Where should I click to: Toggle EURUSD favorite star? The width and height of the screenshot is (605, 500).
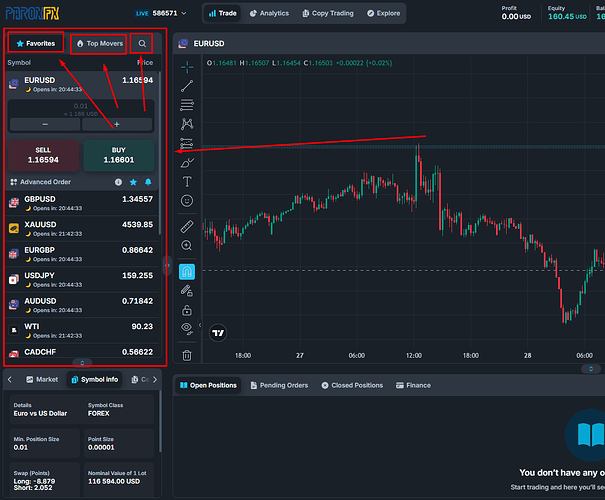pyautogui.click(x=133, y=182)
